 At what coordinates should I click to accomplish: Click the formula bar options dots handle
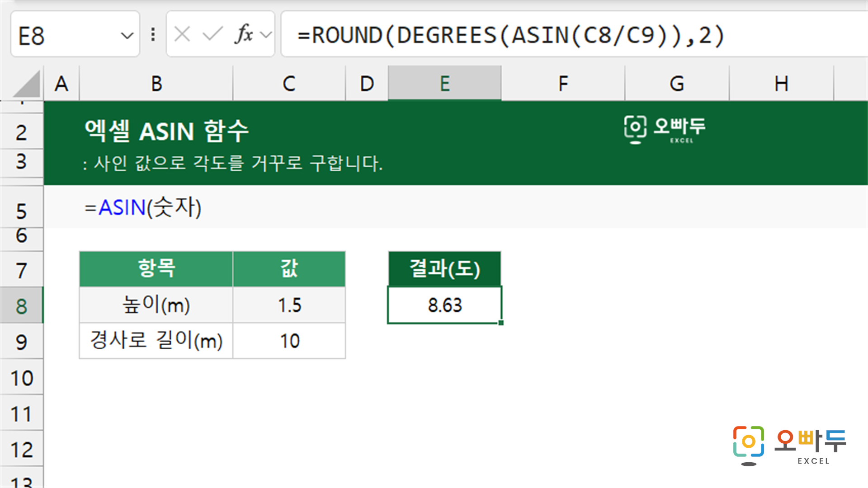[x=153, y=34]
